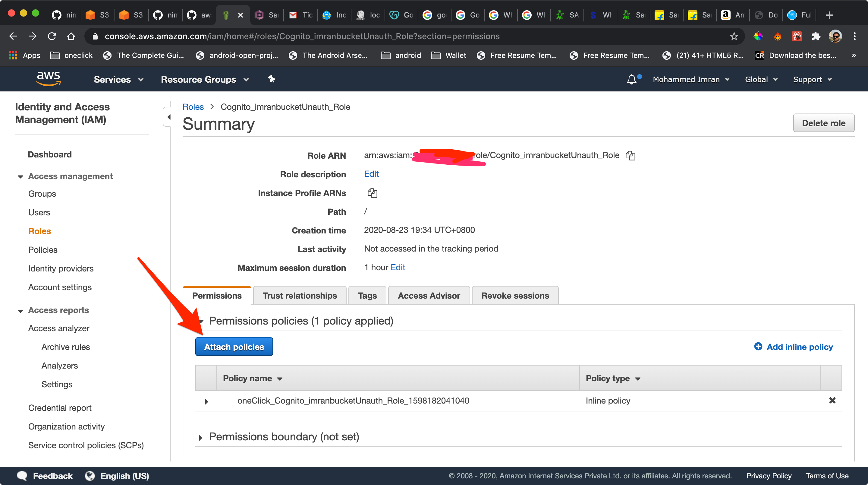Click the Attach policies button
Viewport: 868px width, 485px height.
(x=234, y=347)
